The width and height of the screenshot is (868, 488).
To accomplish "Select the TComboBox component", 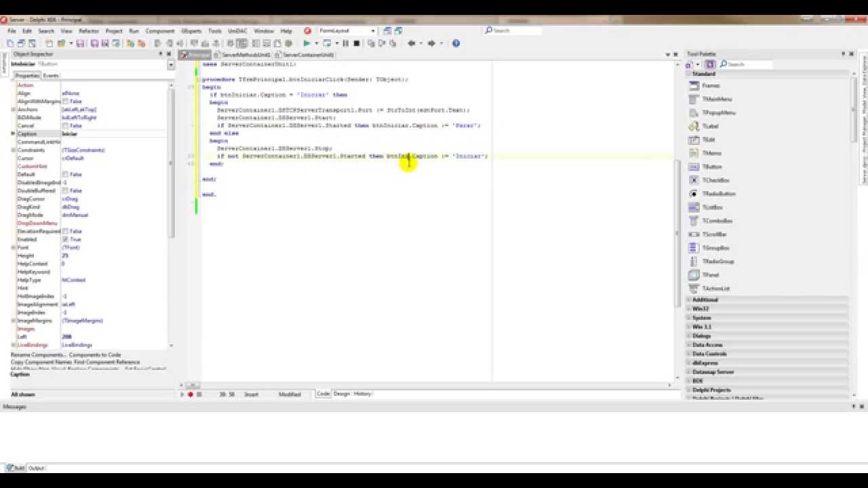I will tap(710, 221).
